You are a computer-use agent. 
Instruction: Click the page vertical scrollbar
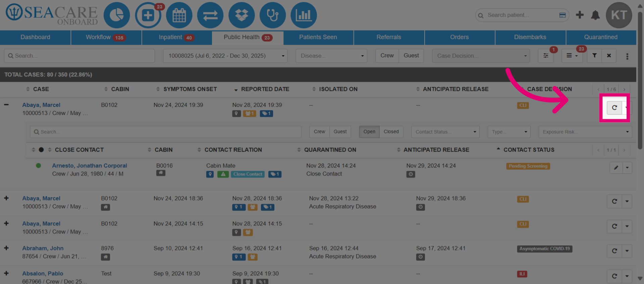point(640,80)
